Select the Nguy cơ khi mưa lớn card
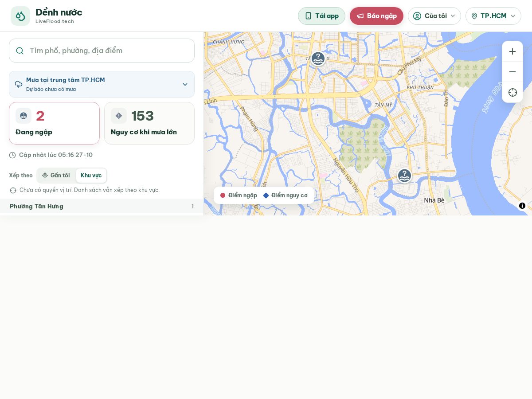This screenshot has width=532, height=399. coord(149,123)
